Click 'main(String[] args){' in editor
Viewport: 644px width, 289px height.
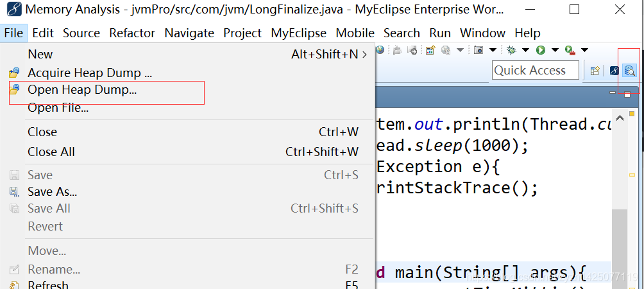point(489,272)
